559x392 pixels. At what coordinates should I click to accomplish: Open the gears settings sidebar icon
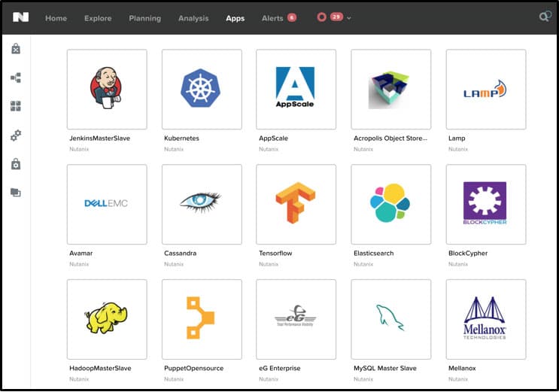(16, 135)
